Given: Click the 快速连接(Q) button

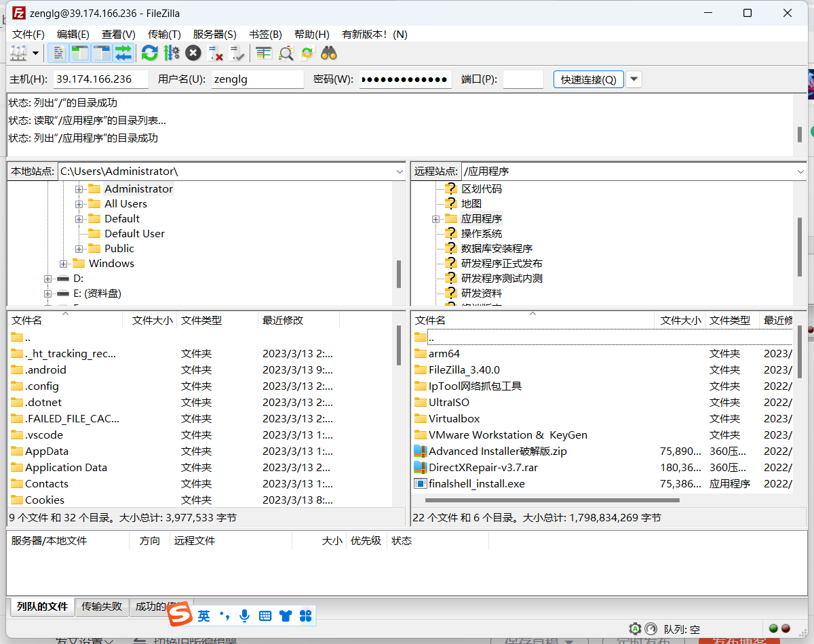Looking at the screenshot, I should [587, 79].
